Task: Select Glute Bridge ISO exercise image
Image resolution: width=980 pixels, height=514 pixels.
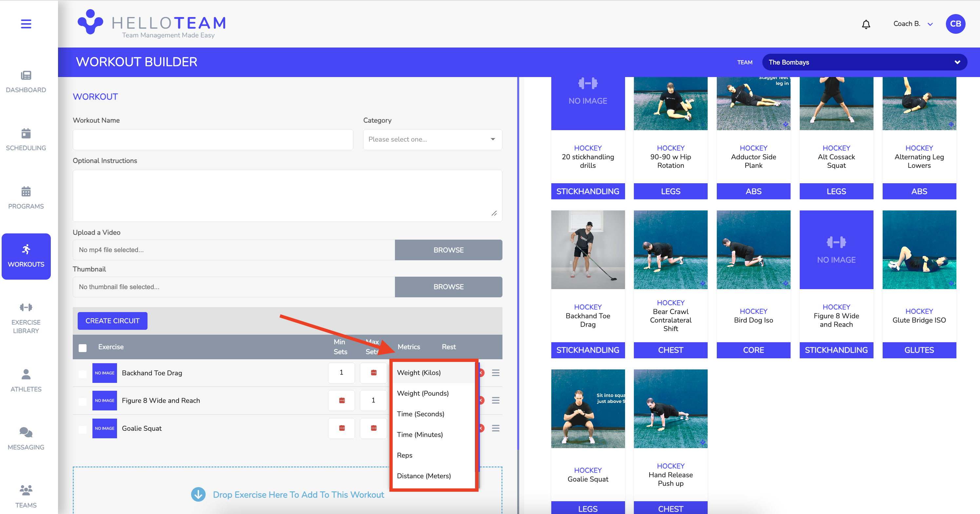Action: pyautogui.click(x=919, y=249)
